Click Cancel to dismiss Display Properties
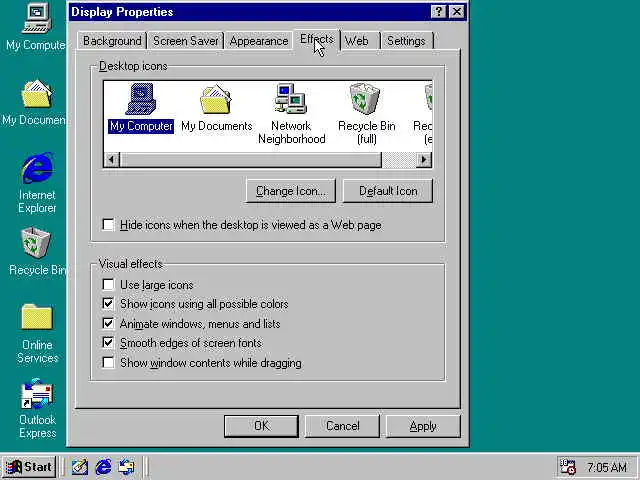 pos(342,426)
